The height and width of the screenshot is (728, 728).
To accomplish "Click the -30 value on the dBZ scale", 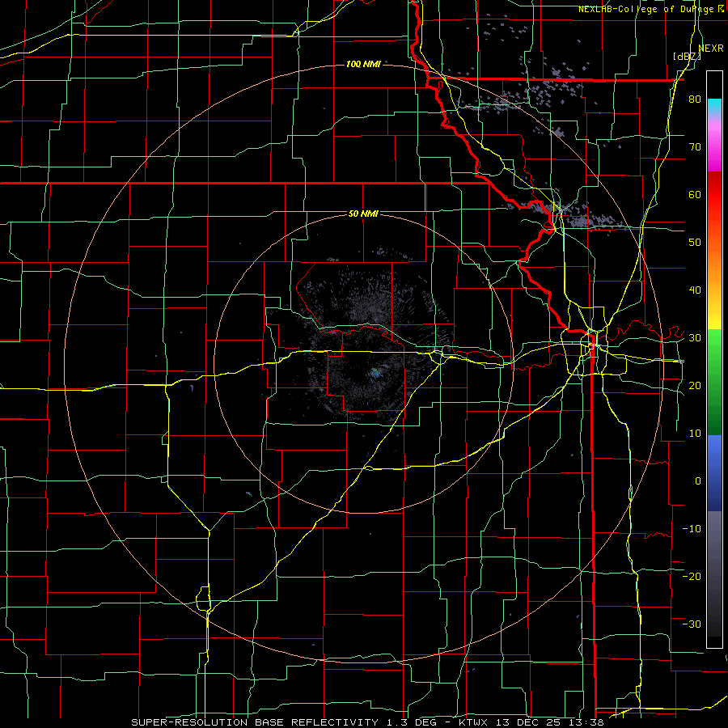I will pyautogui.click(x=692, y=624).
